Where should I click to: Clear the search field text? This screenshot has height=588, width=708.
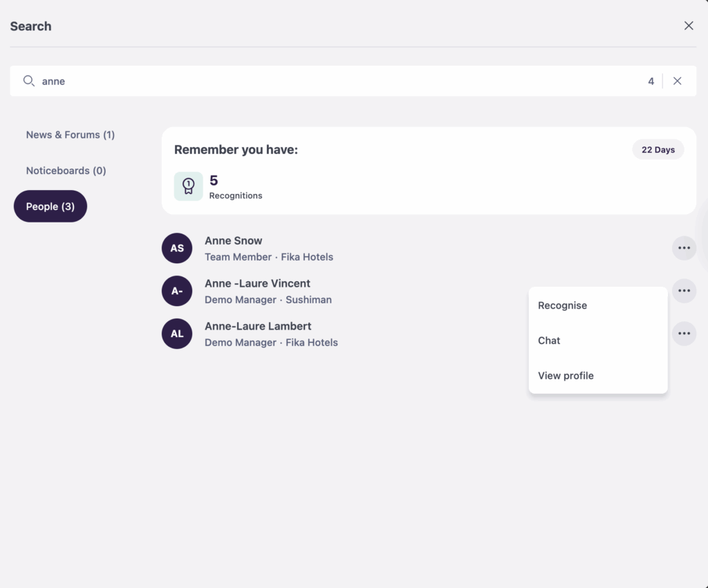click(678, 81)
